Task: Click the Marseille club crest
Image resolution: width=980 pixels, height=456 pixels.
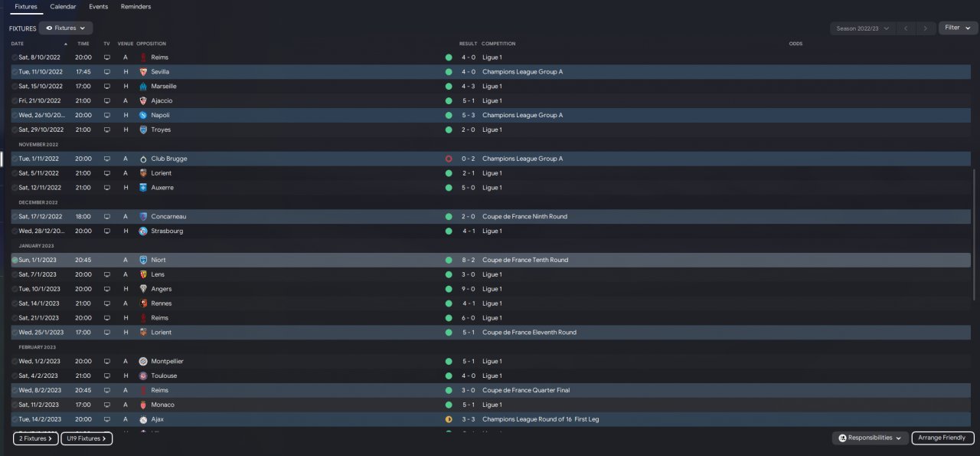Action: coord(143,86)
